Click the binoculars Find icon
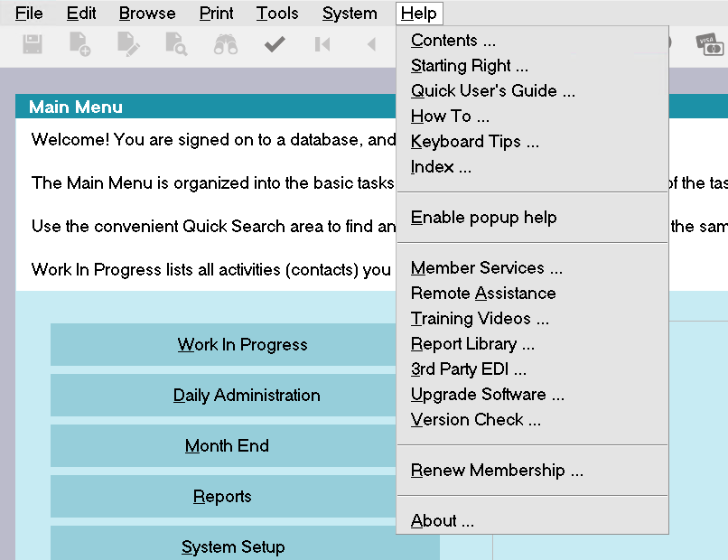The width and height of the screenshot is (728, 560). 226,44
